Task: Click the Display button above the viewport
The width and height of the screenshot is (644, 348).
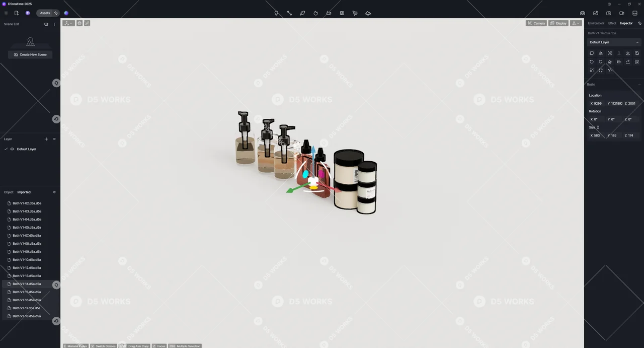Action: [x=558, y=23]
